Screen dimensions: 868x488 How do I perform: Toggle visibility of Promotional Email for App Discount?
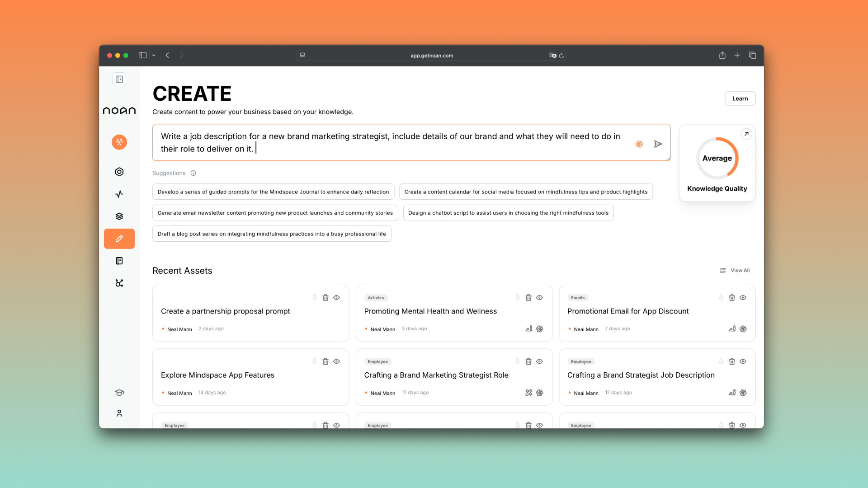point(743,297)
